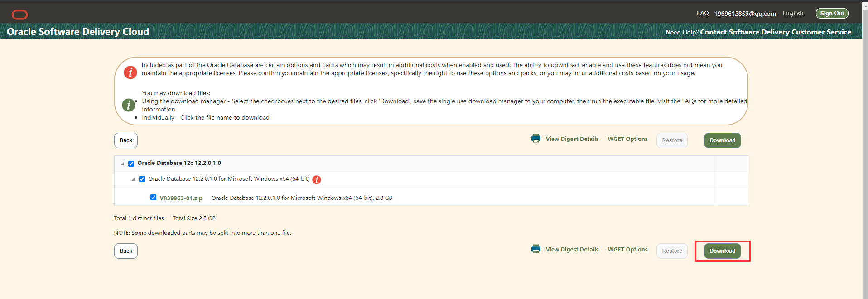This screenshot has height=299, width=868.
Task: Click the top Back button
Action: click(x=126, y=140)
